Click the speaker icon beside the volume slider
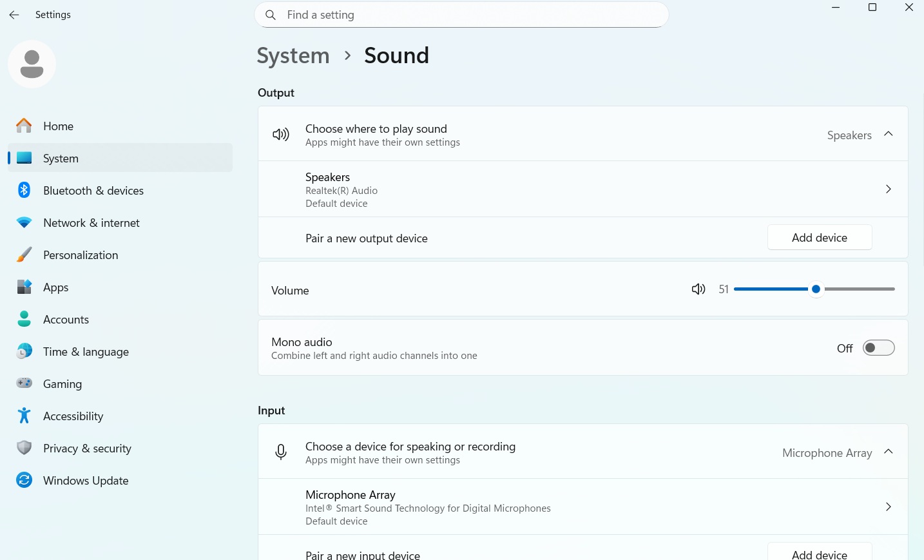The width and height of the screenshot is (924, 560). coord(698,289)
